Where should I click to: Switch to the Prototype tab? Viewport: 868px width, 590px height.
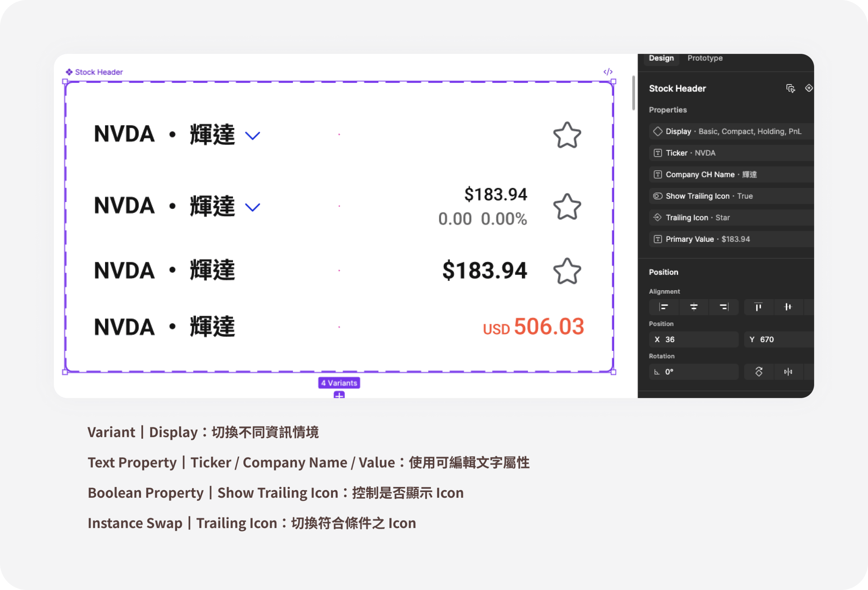coord(705,58)
